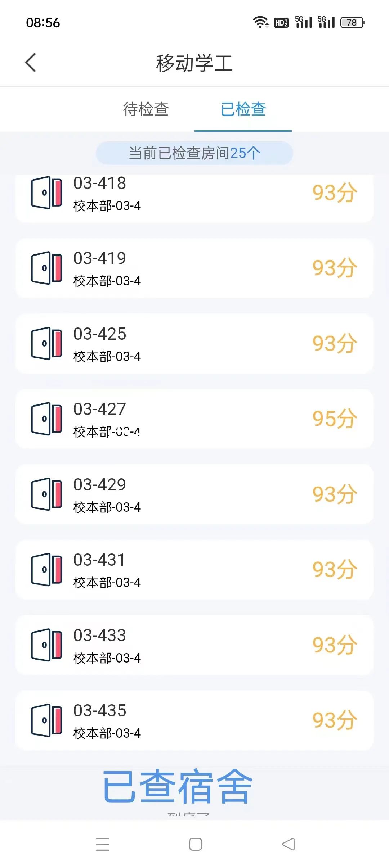Screen dimensions: 389x868
Task: Click the door icon beside 03-425
Action: coord(46,343)
